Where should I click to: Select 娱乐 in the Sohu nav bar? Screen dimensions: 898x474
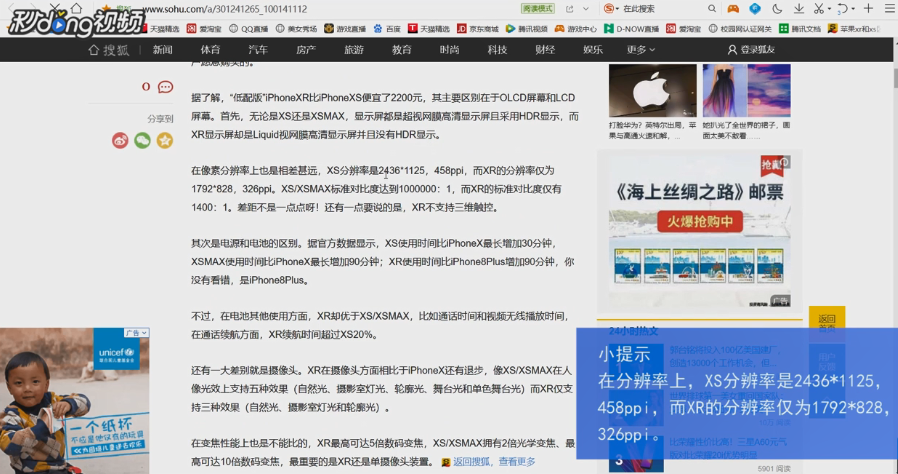click(x=593, y=50)
